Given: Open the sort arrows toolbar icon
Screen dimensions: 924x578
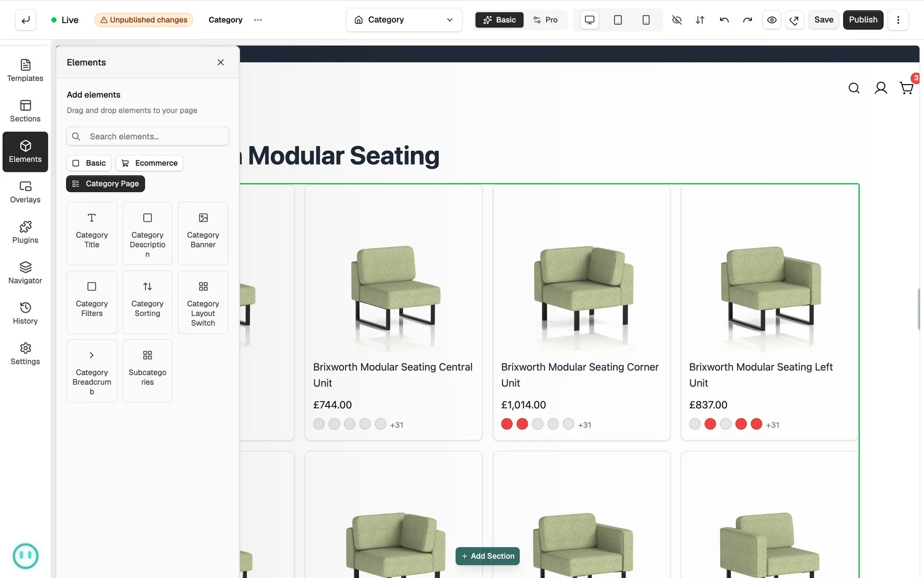Looking at the screenshot, I should (700, 20).
